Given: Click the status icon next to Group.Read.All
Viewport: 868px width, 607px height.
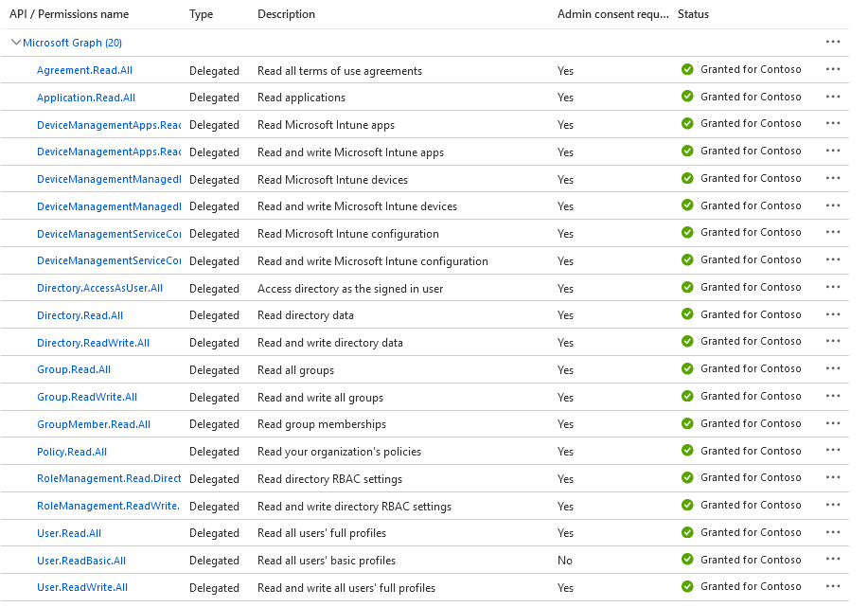Looking at the screenshot, I should [687, 369].
